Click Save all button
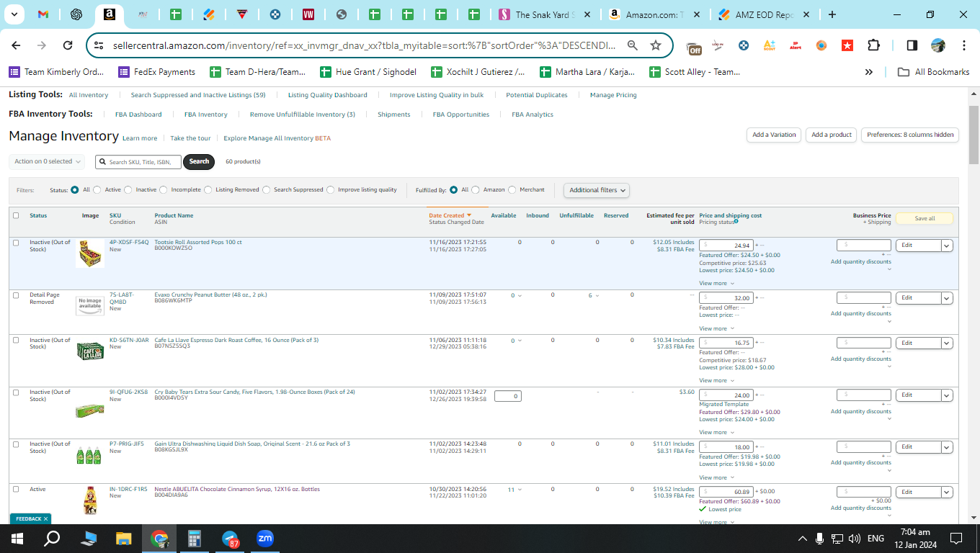This screenshot has height=553, width=980. pos(925,218)
